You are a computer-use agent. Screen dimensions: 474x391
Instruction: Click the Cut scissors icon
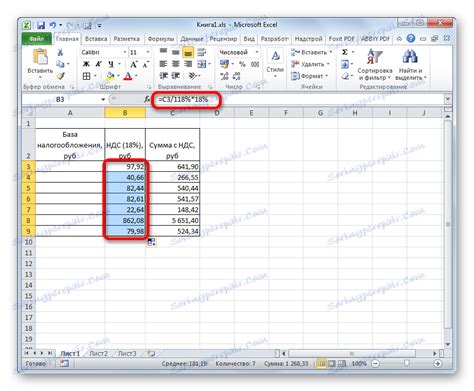pos(60,52)
